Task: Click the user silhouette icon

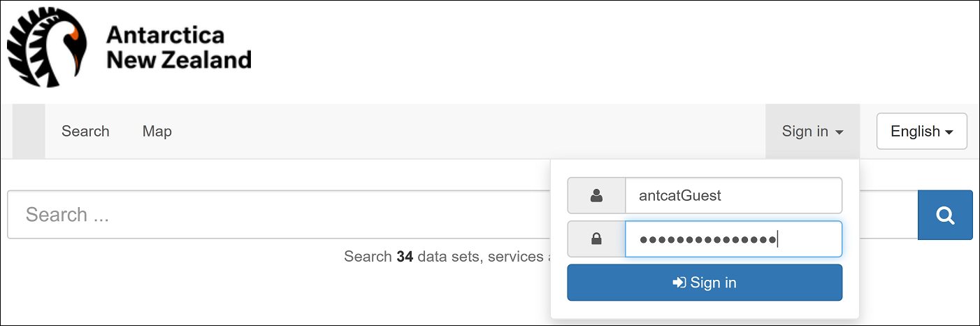Action: click(596, 196)
